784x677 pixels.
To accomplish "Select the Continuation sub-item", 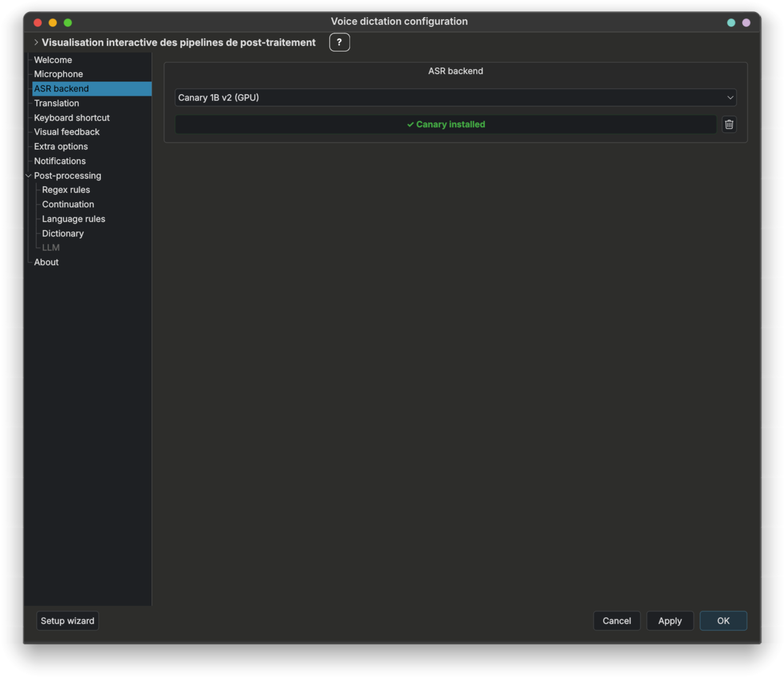I will coord(68,204).
